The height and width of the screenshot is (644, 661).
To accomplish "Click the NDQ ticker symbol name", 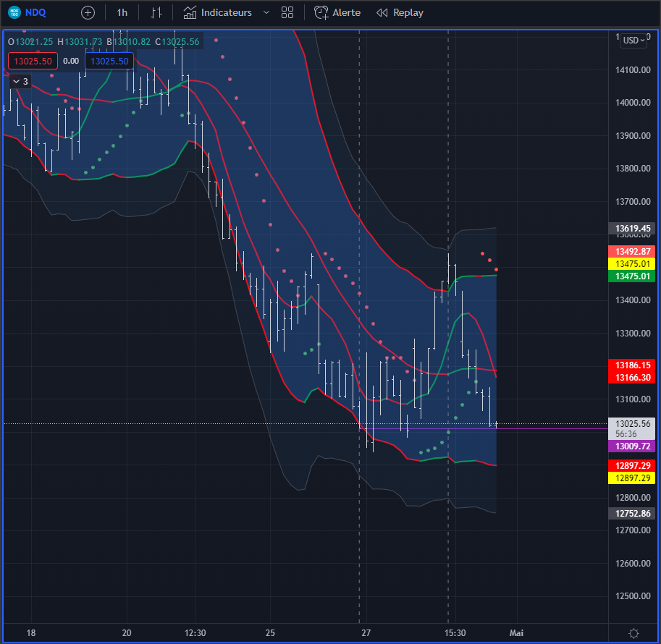I will pyautogui.click(x=36, y=12).
